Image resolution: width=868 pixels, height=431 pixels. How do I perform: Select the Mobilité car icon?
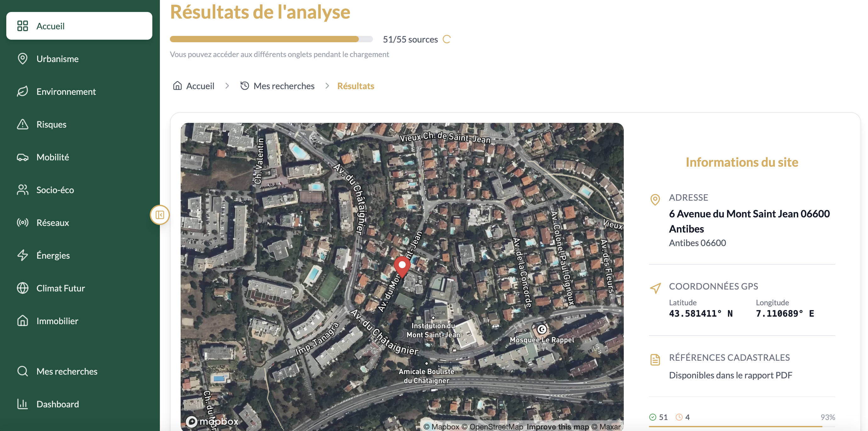click(22, 157)
